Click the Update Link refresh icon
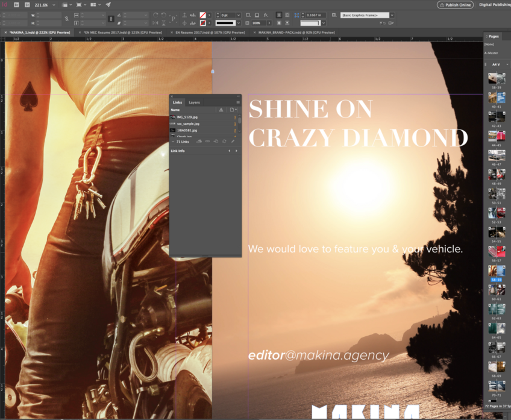This screenshot has width=511, height=420. (224, 142)
